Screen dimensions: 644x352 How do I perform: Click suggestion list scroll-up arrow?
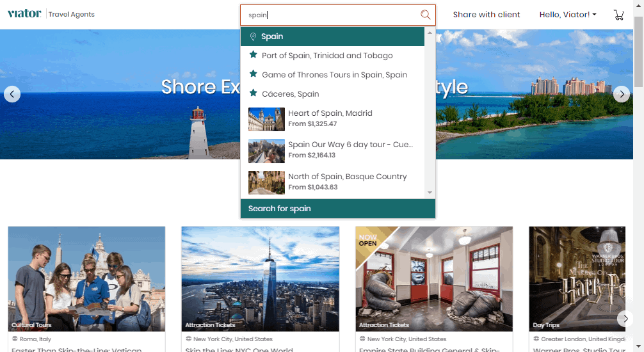[430, 33]
